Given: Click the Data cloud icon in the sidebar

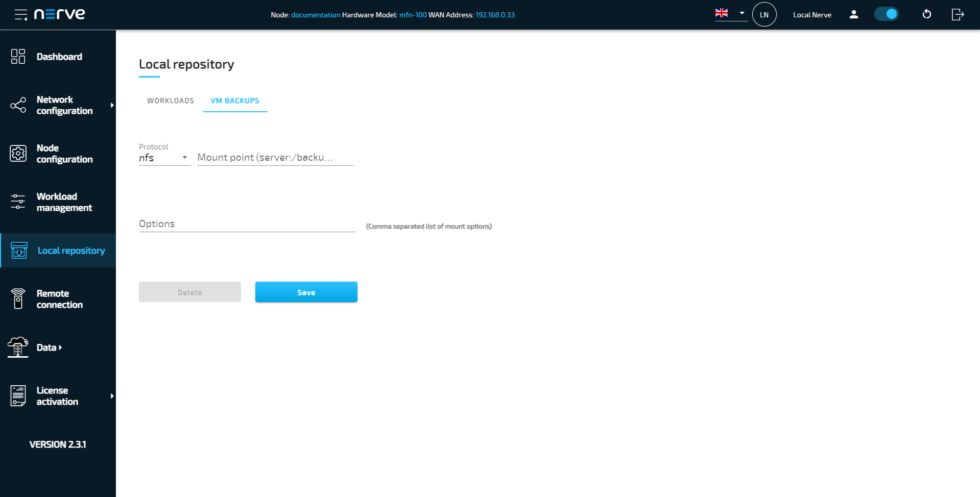Looking at the screenshot, I should click(x=18, y=347).
